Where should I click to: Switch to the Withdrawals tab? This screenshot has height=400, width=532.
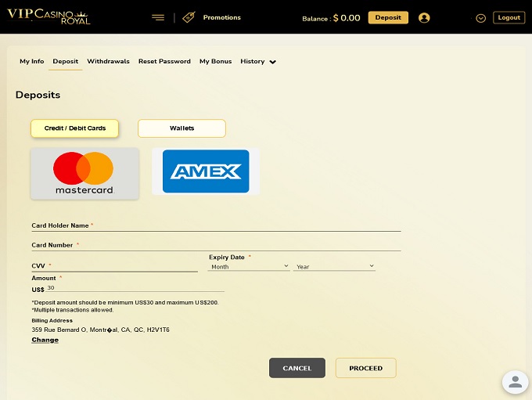[108, 62]
